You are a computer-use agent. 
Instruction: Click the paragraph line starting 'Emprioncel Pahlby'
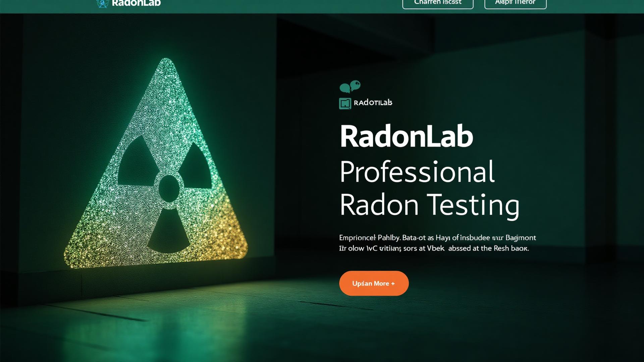point(437,238)
